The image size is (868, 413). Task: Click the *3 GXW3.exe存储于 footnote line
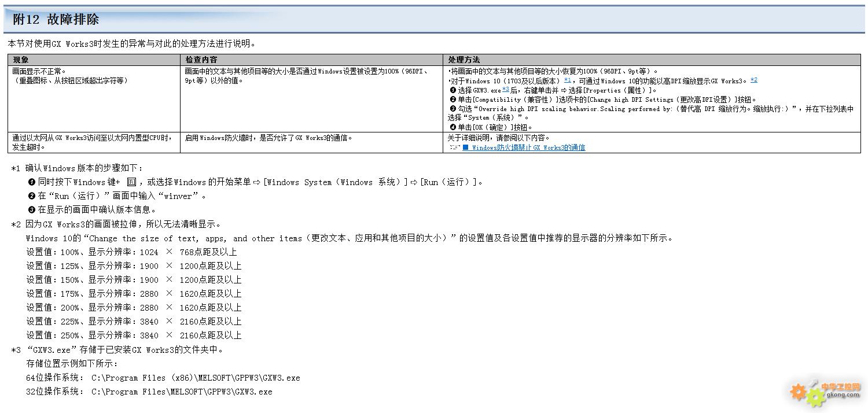[x=117, y=350]
